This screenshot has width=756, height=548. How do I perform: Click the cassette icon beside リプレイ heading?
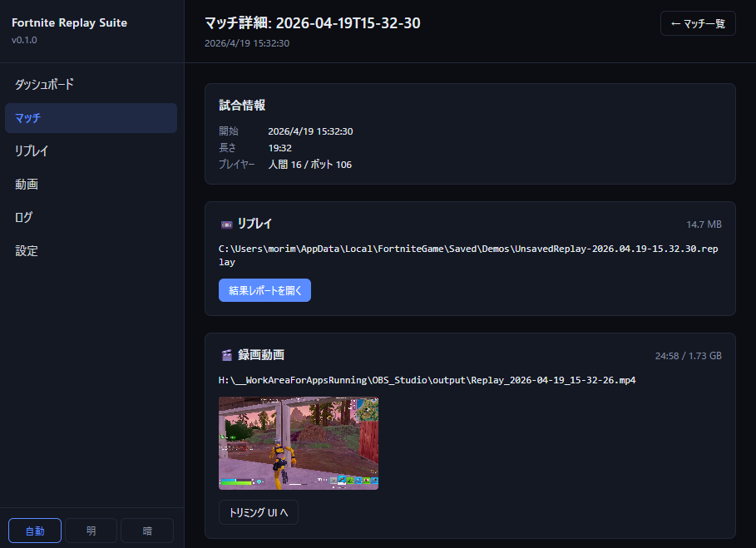click(226, 225)
